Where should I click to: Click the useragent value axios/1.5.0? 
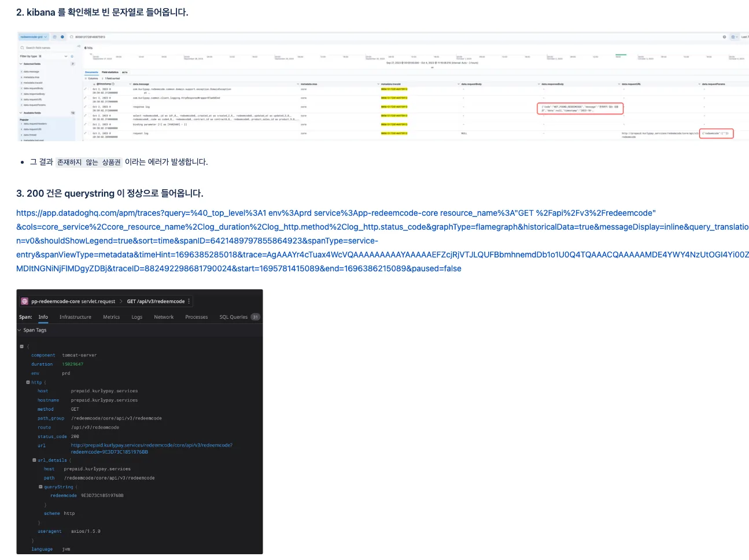(x=86, y=531)
